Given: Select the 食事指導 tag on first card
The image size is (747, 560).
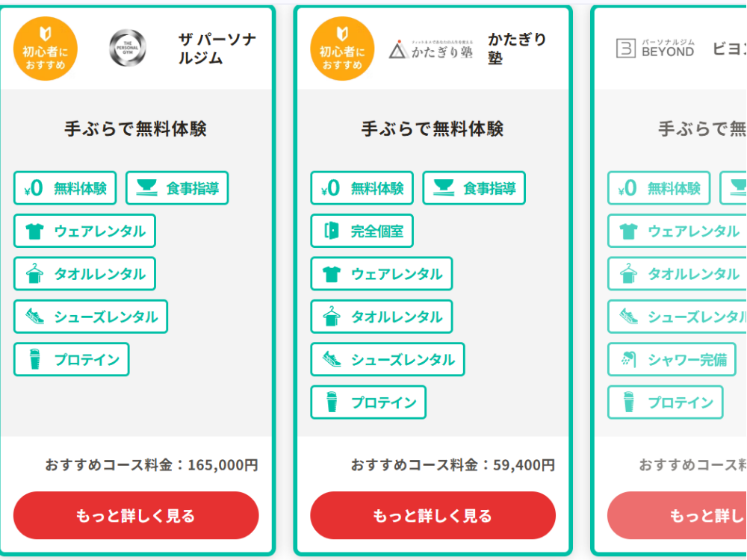Looking at the screenshot, I should [177, 188].
